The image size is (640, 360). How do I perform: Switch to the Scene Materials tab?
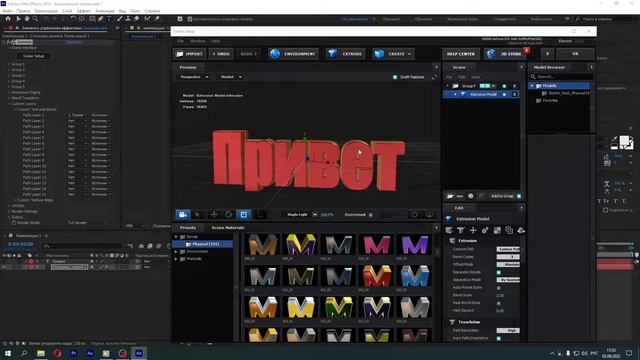tap(228, 228)
